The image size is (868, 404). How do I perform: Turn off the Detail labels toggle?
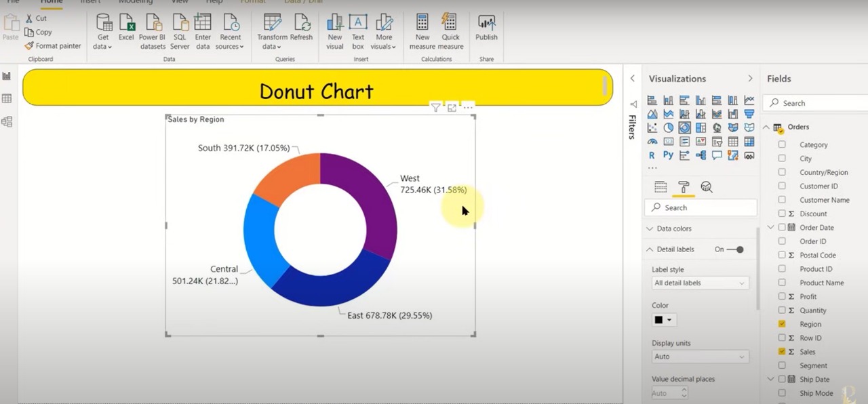[735, 249]
